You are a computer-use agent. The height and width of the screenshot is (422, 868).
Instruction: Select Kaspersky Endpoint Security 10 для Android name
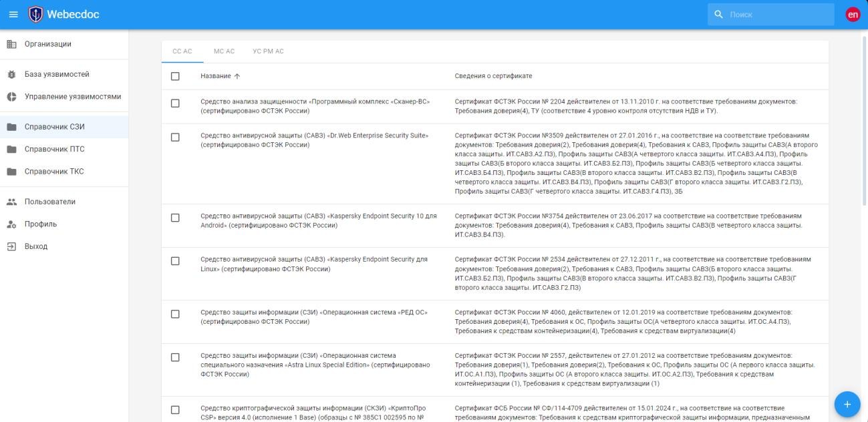[319, 221]
